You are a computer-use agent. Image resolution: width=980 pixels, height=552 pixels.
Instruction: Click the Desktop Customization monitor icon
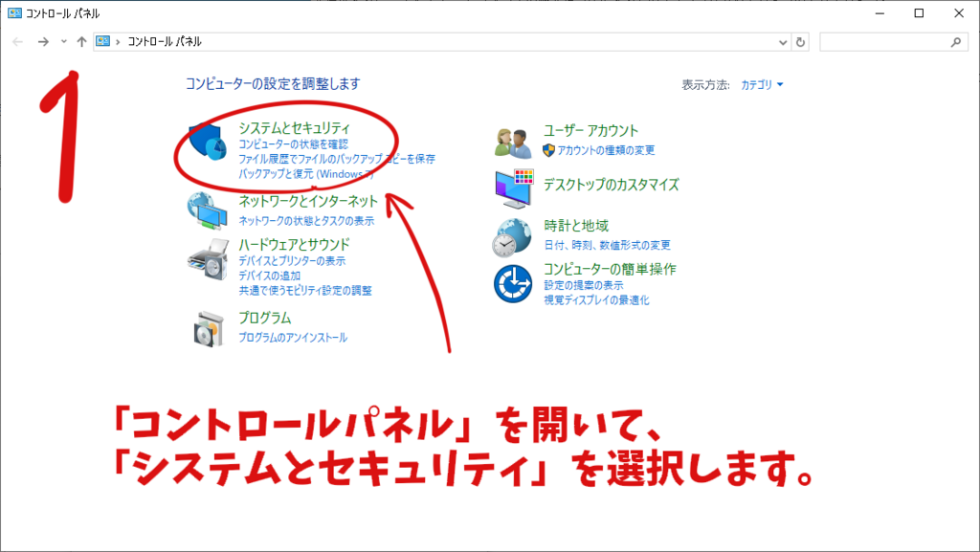(513, 188)
